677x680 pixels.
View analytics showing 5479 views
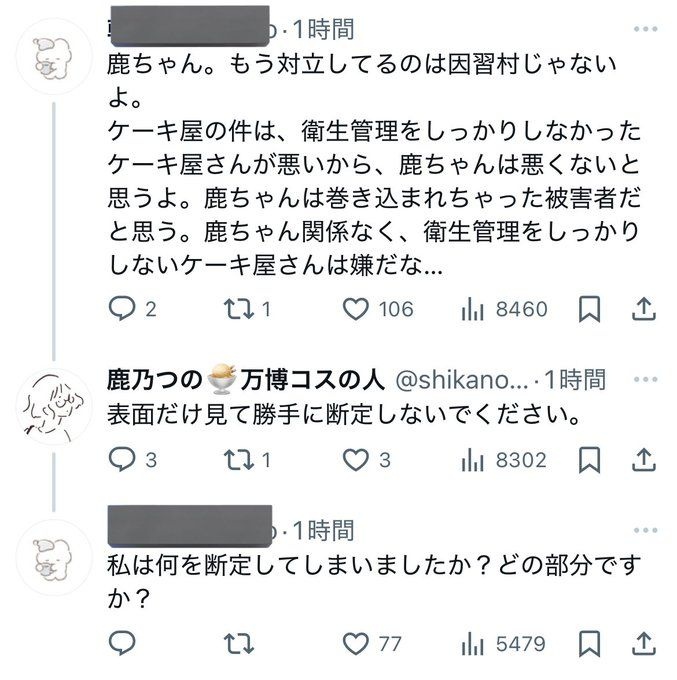[x=473, y=641]
